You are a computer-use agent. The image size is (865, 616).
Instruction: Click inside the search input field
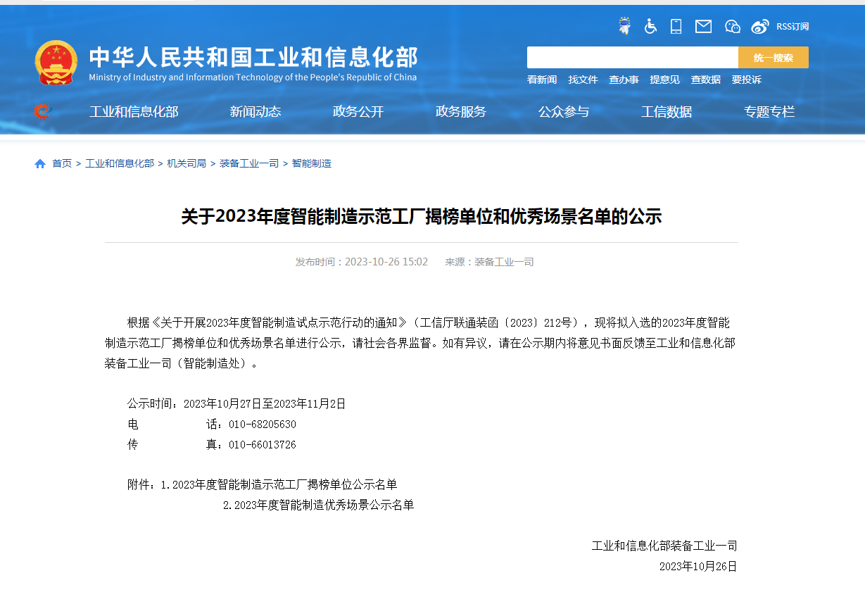point(632,57)
